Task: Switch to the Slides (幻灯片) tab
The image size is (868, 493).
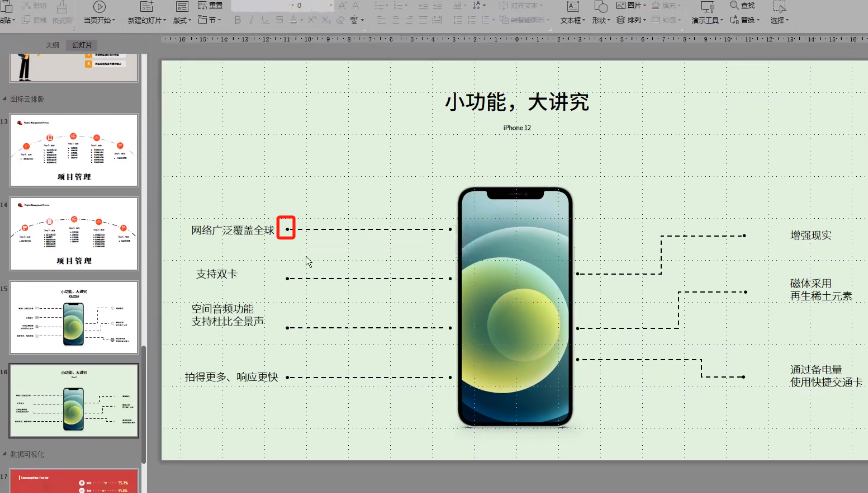Action: [81, 45]
